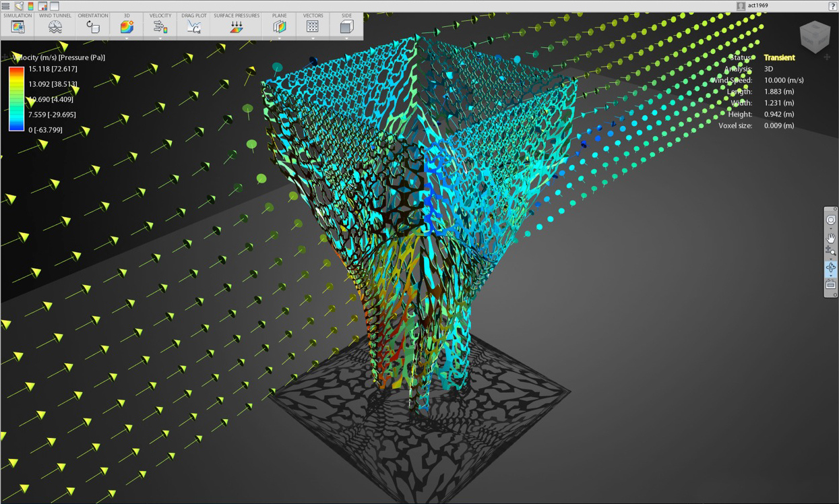Image resolution: width=839 pixels, height=504 pixels.
Task: Click the color gradient legend icon in title bar
Action: coord(30,6)
